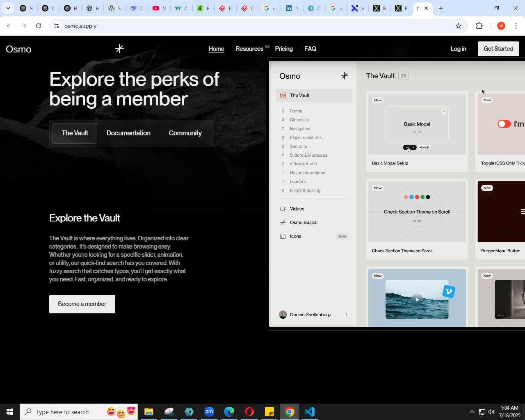This screenshot has width=525, height=420.
Task: Close the Basic Modal preview via its X
Action: pos(443,111)
